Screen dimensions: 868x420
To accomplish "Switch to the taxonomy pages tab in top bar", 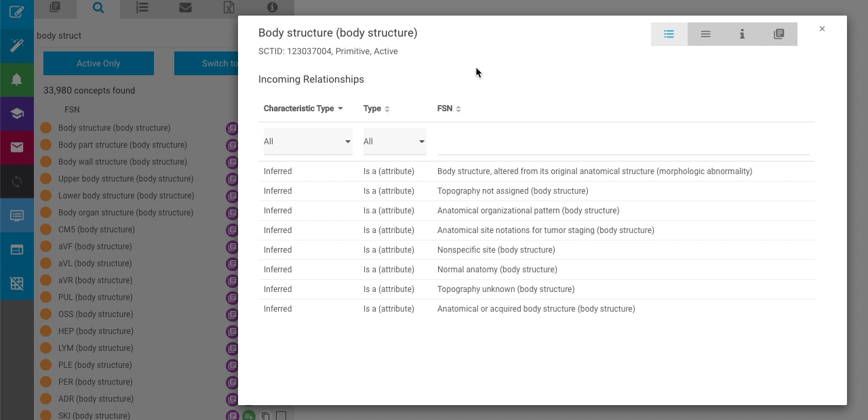I will coord(55,7).
